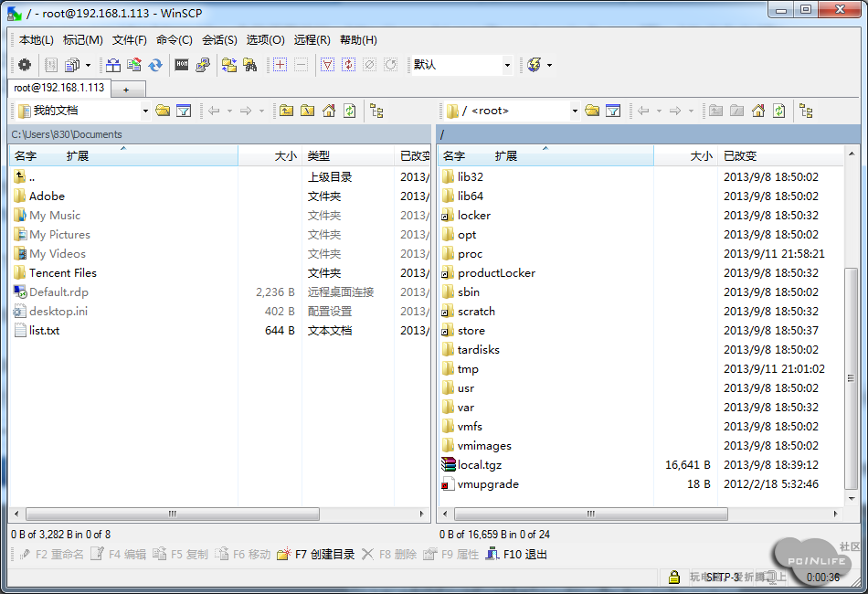Launch PuTTY from the toolbar icon
The width and height of the screenshot is (868, 594).
point(203,65)
